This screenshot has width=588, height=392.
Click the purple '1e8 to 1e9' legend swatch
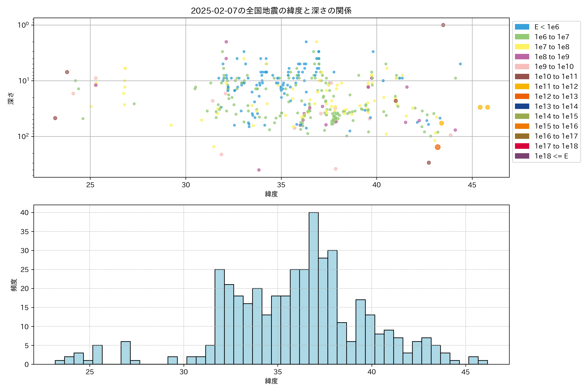(x=522, y=57)
